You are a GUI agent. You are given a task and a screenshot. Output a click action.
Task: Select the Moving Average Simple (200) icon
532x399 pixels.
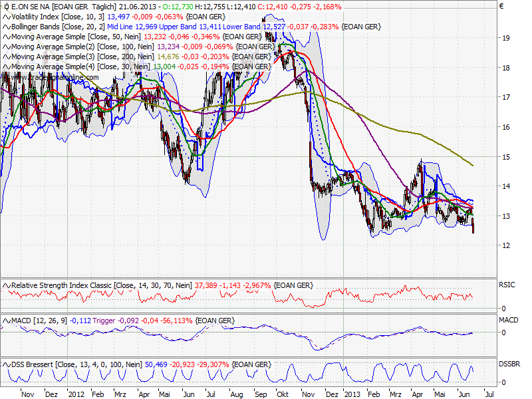tap(7, 57)
